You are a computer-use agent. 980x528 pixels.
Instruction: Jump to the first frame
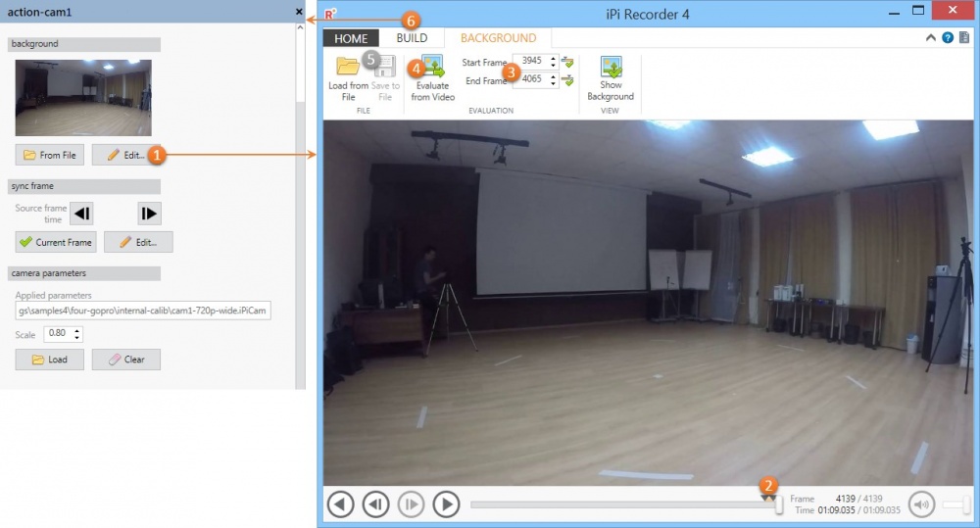click(x=341, y=504)
